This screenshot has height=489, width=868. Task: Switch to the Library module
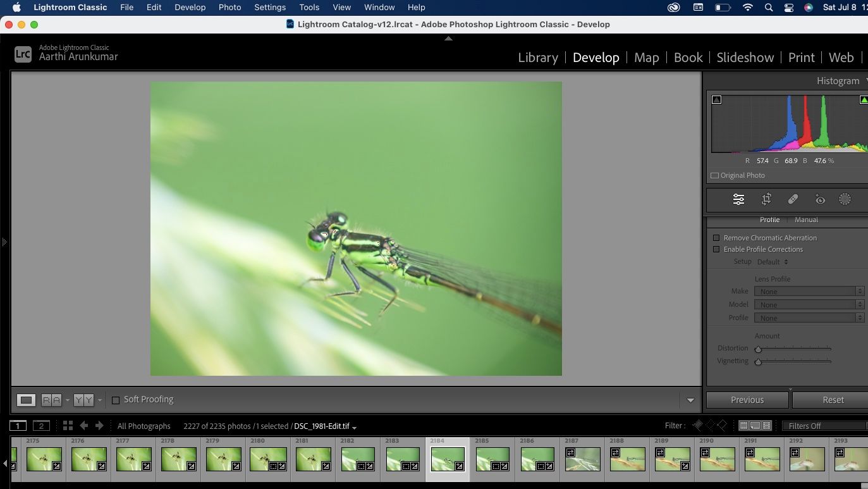click(538, 57)
